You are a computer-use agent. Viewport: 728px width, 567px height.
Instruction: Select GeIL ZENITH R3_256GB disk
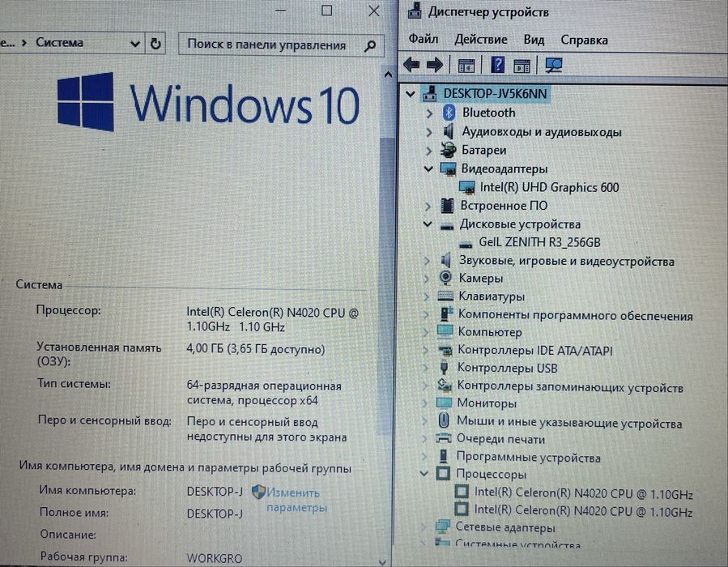coord(539,242)
